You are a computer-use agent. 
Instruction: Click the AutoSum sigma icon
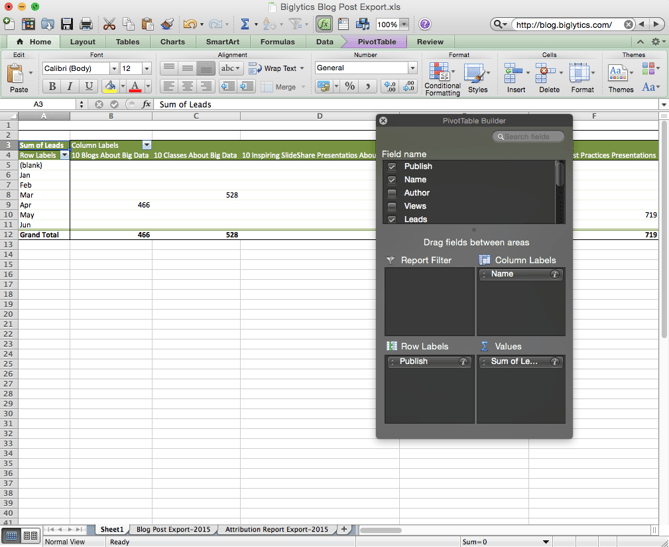click(x=243, y=24)
